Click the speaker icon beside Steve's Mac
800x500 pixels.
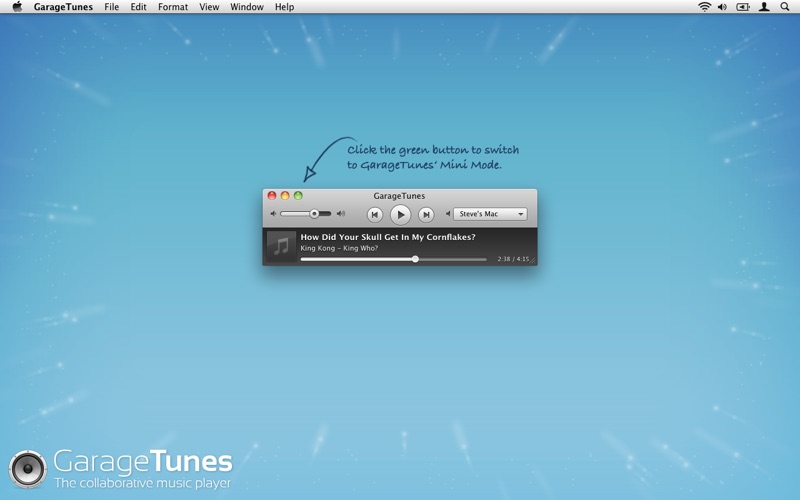(x=448, y=214)
